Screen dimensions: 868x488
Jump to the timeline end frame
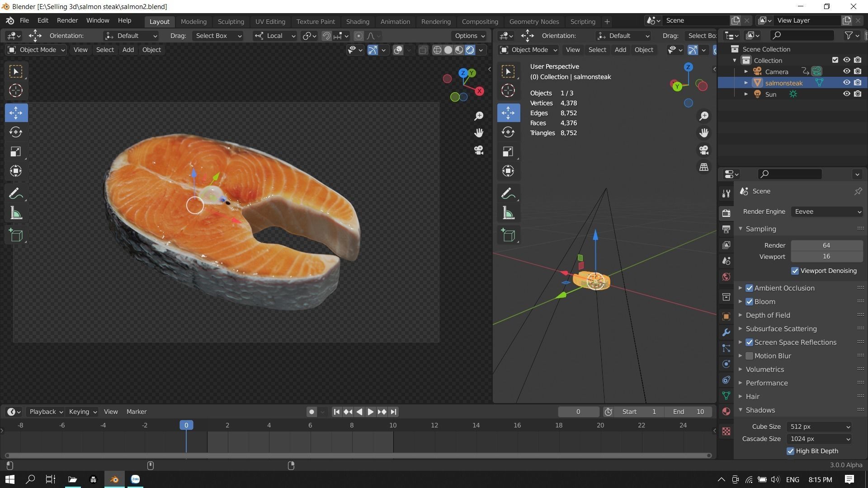click(x=393, y=412)
